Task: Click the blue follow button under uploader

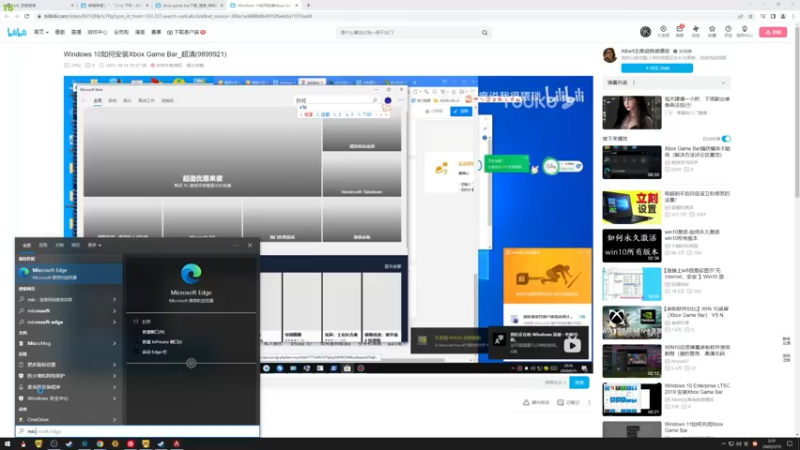Action: point(657,68)
